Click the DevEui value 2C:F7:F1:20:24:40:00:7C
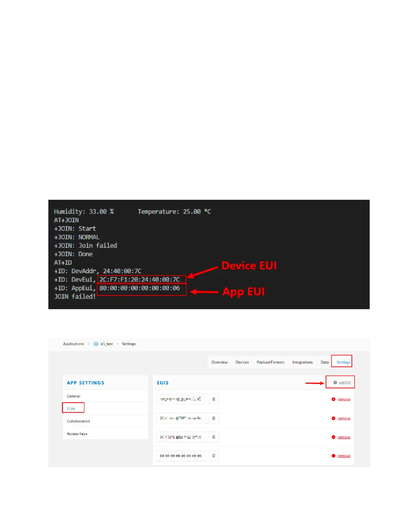Image resolution: width=411 pixels, height=532 pixels. tap(140, 279)
